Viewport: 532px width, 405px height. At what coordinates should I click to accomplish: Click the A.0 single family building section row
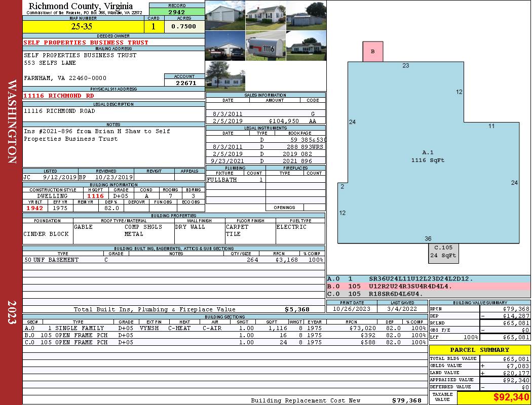(x=224, y=328)
